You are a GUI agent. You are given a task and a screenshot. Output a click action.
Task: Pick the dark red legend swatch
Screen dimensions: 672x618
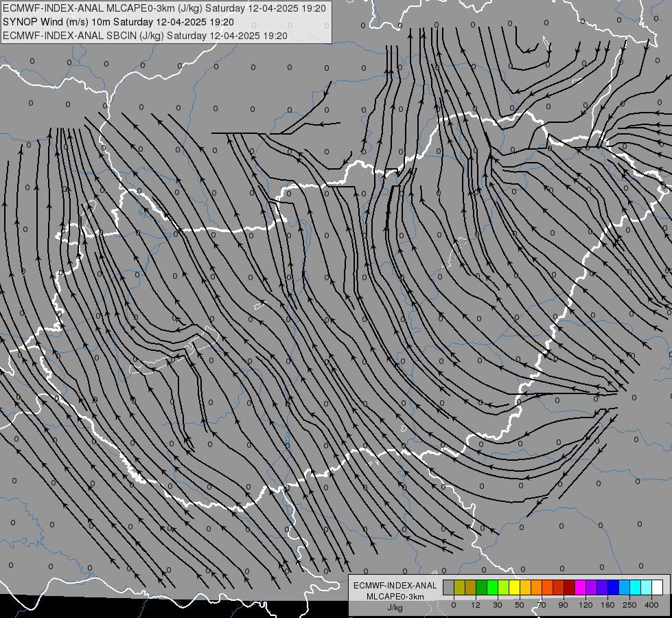[570, 587]
